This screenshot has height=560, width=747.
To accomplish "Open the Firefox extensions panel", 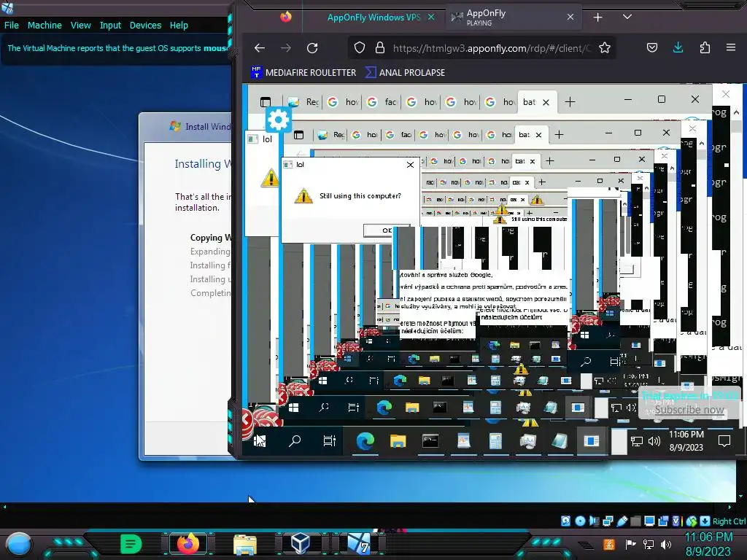I will (x=705, y=48).
